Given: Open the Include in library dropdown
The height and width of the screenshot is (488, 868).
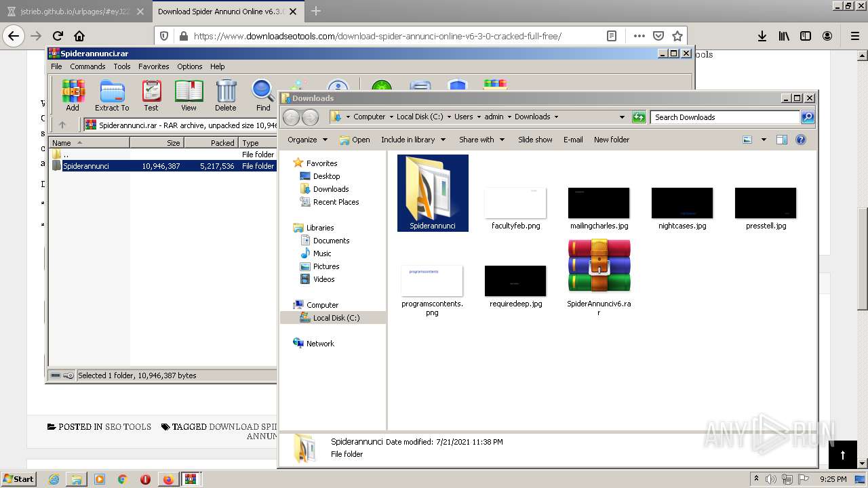Looking at the screenshot, I should 413,140.
